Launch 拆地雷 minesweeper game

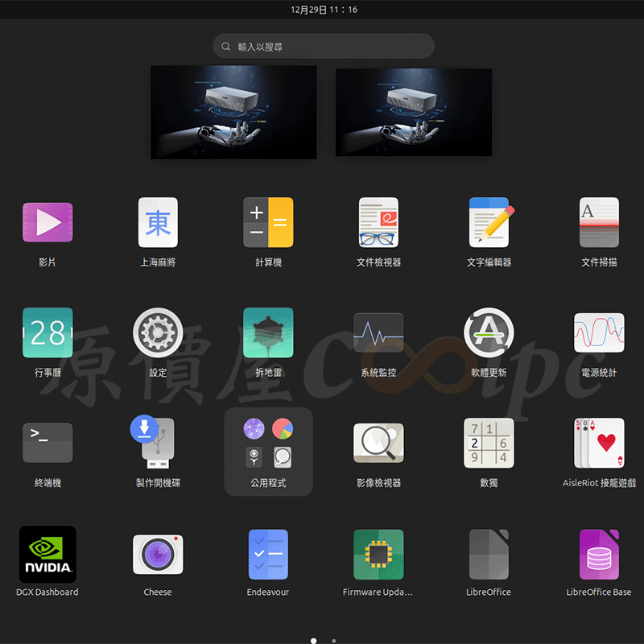[x=268, y=333]
